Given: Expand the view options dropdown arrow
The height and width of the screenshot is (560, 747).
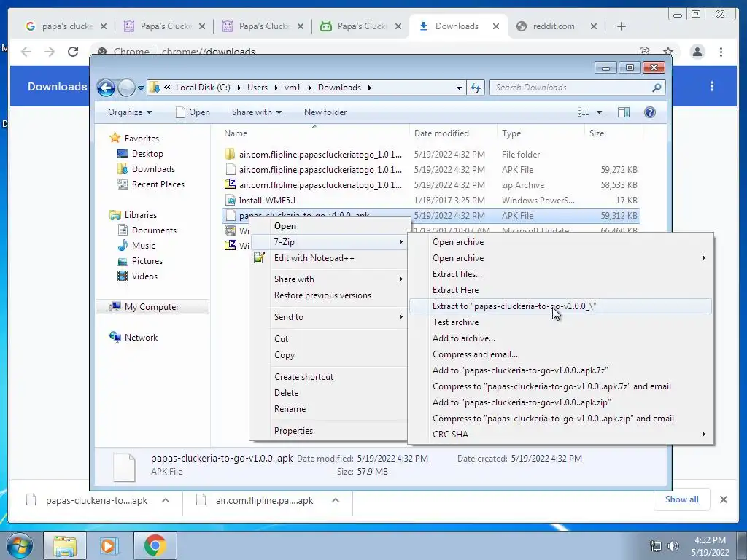Looking at the screenshot, I should coord(600,112).
